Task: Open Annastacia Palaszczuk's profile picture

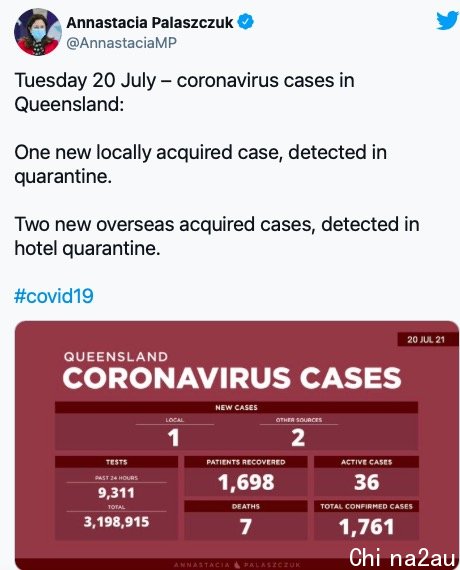Action: [x=38, y=32]
